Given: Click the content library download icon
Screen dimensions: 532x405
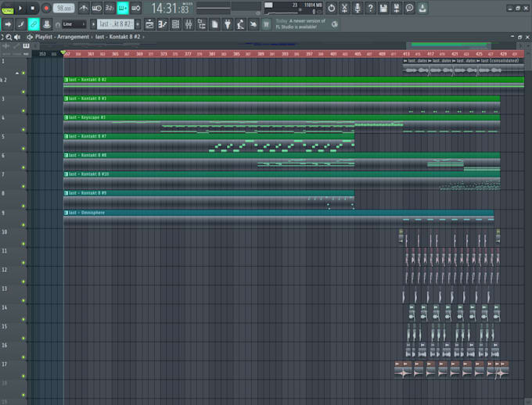Looking at the screenshot, I should point(422,8).
